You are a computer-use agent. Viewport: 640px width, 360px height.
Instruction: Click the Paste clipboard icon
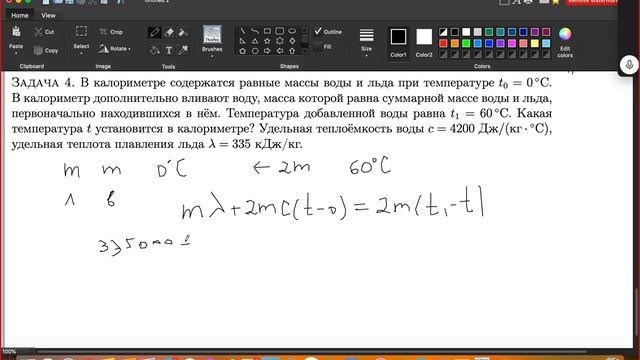coord(16,32)
